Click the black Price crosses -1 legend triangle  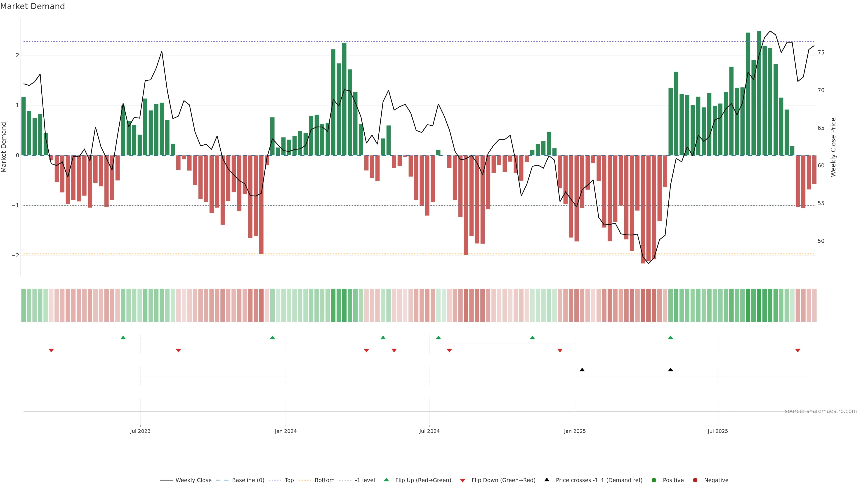(547, 480)
